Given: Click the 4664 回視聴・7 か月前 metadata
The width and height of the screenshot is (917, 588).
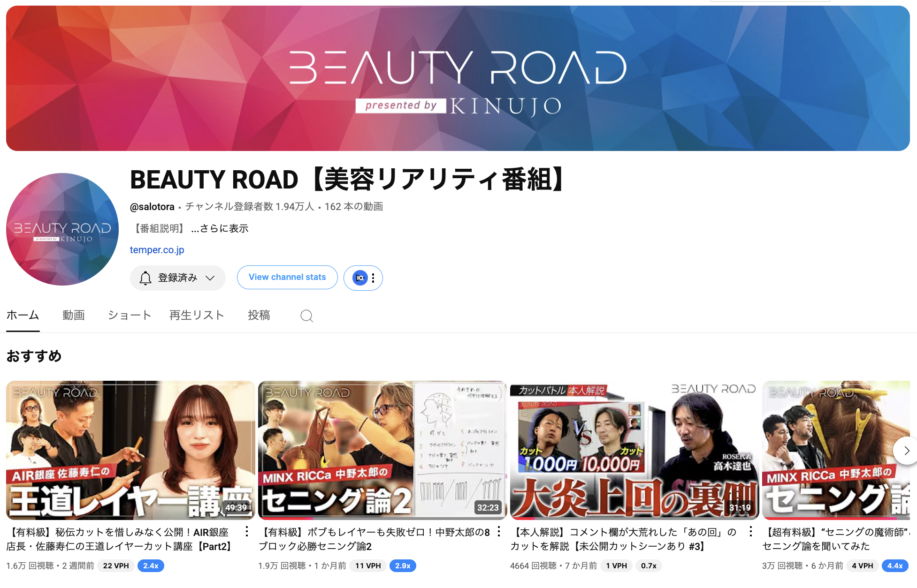Looking at the screenshot, I should coord(554,566).
